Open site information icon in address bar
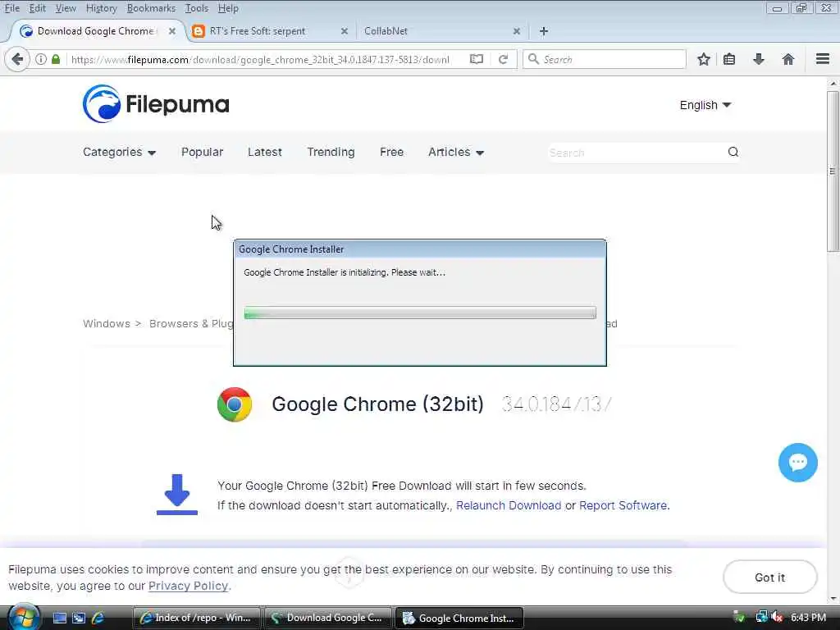Image resolution: width=840 pixels, height=630 pixels. click(41, 59)
